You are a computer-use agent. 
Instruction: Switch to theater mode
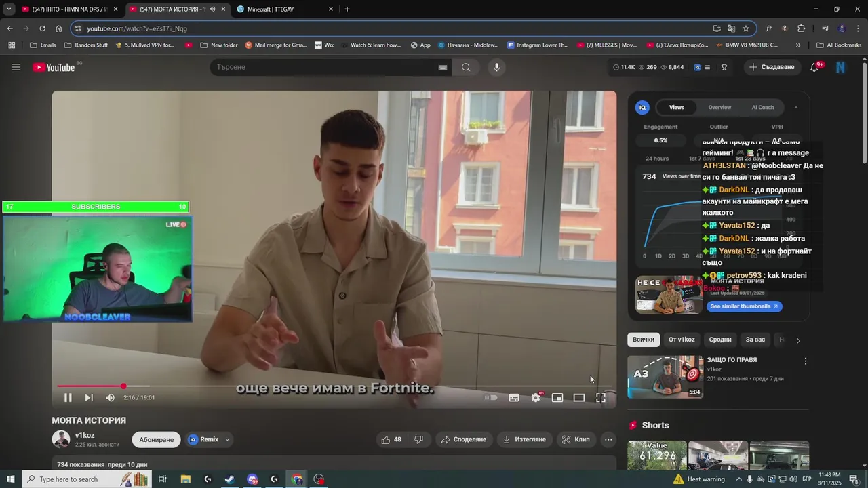point(579,398)
